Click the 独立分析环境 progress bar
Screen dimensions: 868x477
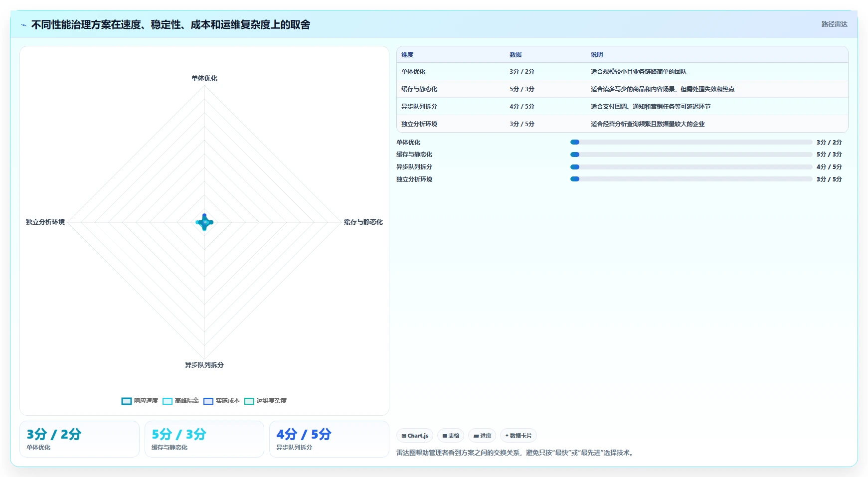(x=692, y=179)
